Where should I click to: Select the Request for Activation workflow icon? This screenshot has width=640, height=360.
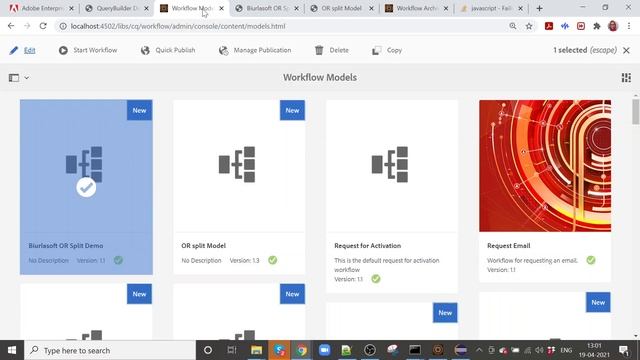[x=390, y=164]
